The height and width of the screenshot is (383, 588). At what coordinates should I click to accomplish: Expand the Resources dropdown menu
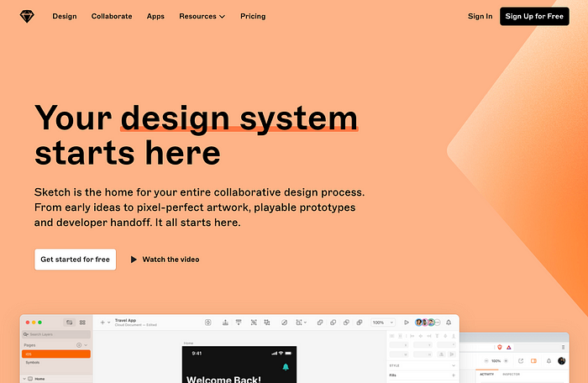[202, 16]
